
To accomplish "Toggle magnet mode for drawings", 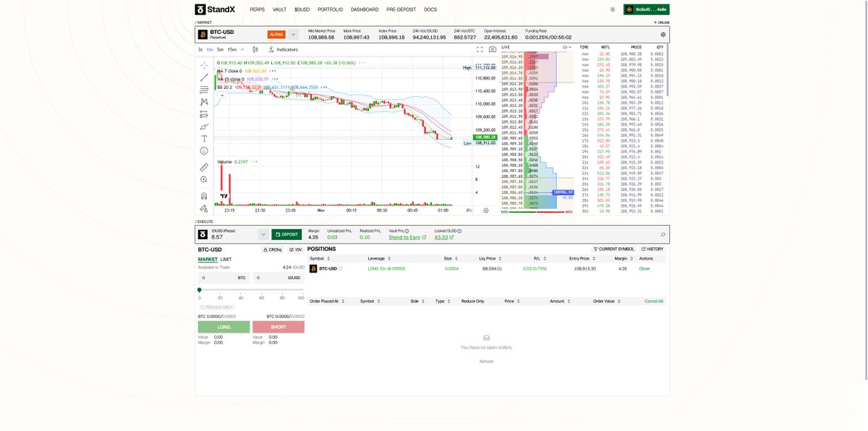I will point(204,195).
